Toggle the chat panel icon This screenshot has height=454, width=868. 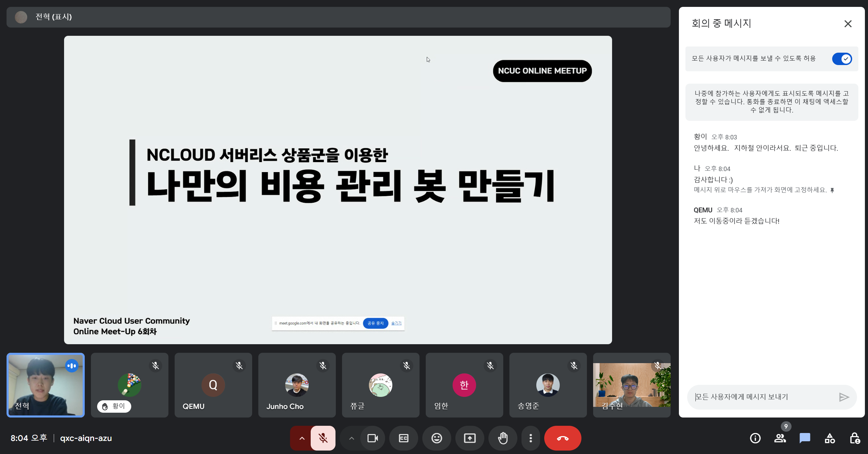[x=805, y=438]
